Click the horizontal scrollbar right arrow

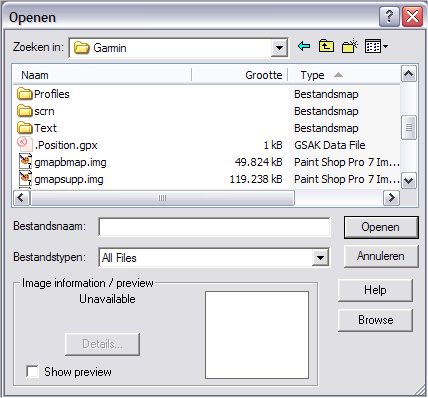(391, 198)
